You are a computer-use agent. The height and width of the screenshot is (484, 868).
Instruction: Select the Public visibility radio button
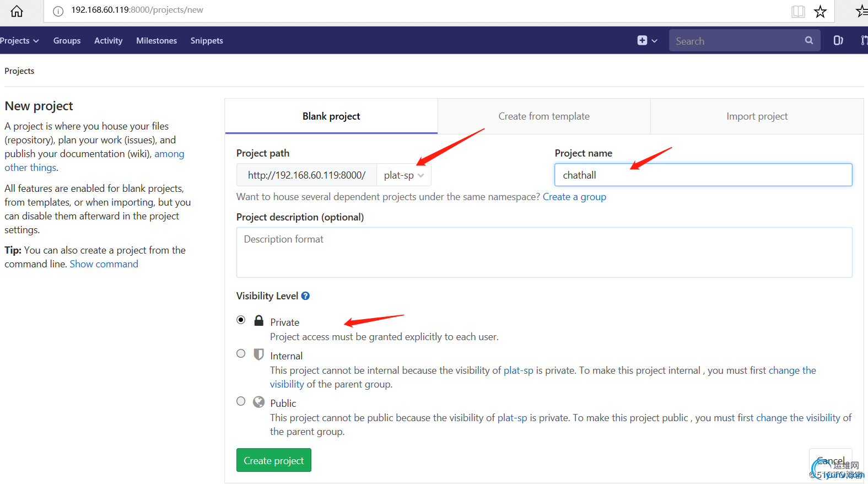241,401
